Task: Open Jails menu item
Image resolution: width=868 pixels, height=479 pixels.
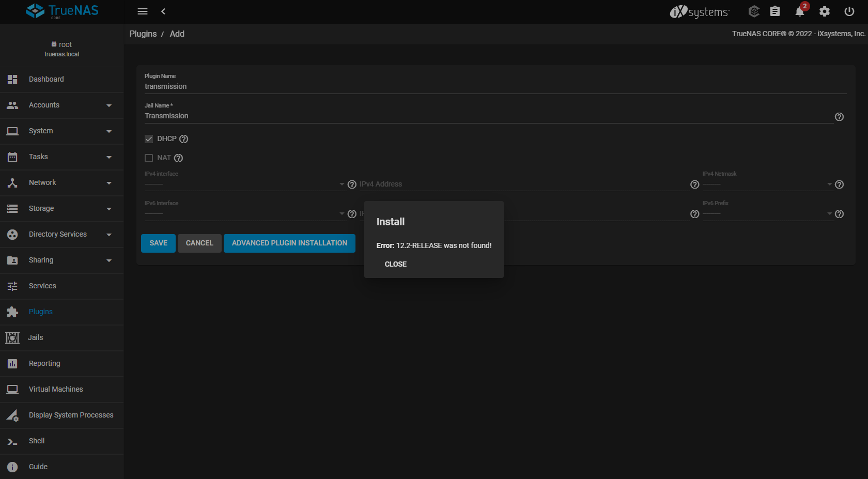Action: (62, 338)
